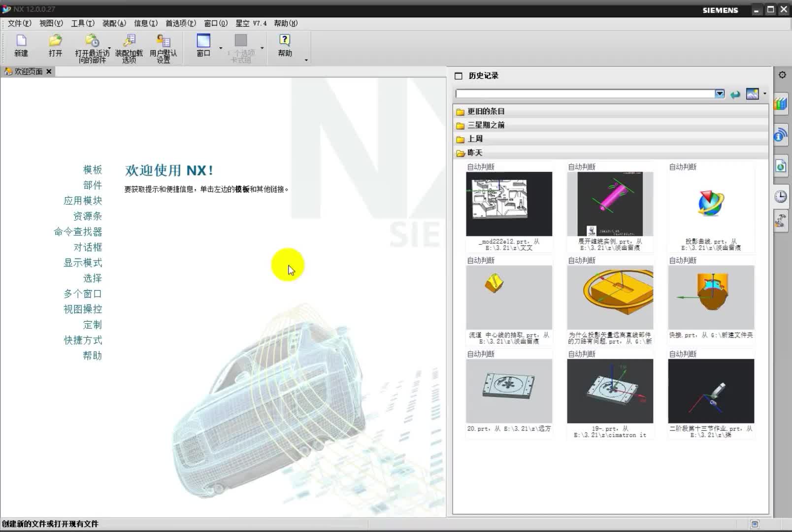This screenshot has width=792, height=532.
Task: Open the 19-.prt thumbnail
Action: pyautogui.click(x=610, y=391)
